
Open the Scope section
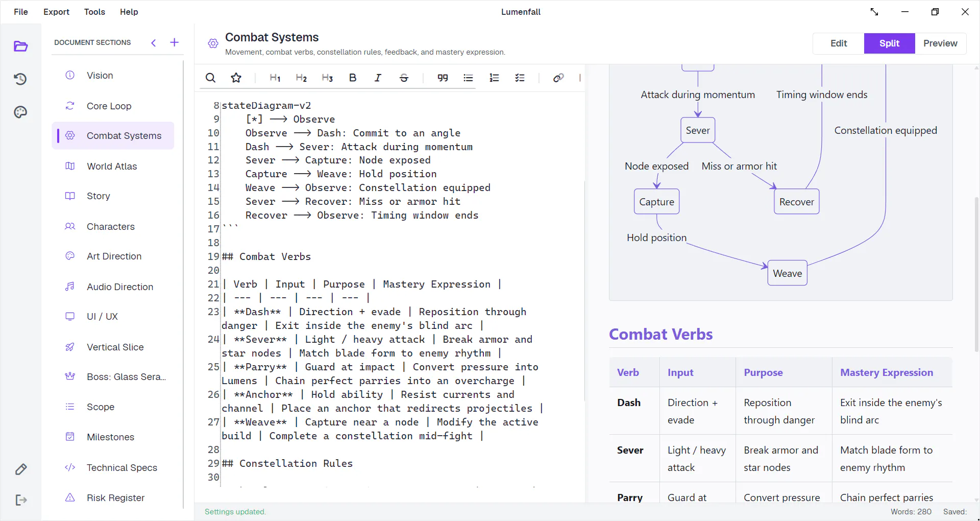[113, 407]
